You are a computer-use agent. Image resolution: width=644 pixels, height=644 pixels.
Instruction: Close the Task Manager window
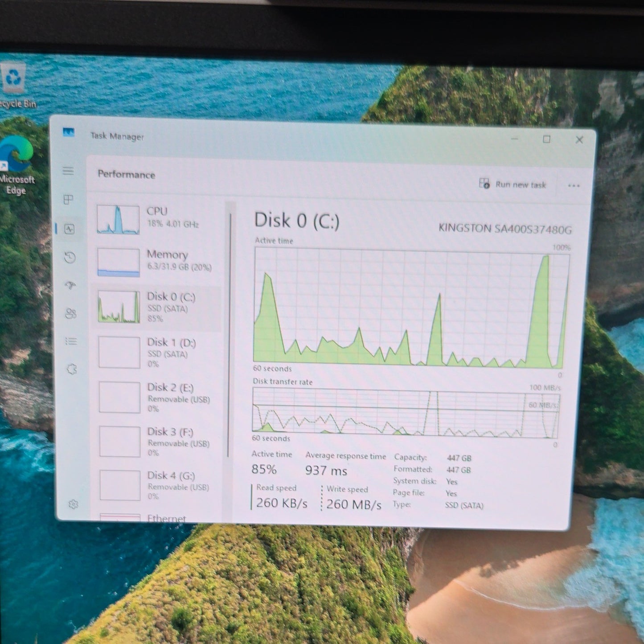coord(579,140)
